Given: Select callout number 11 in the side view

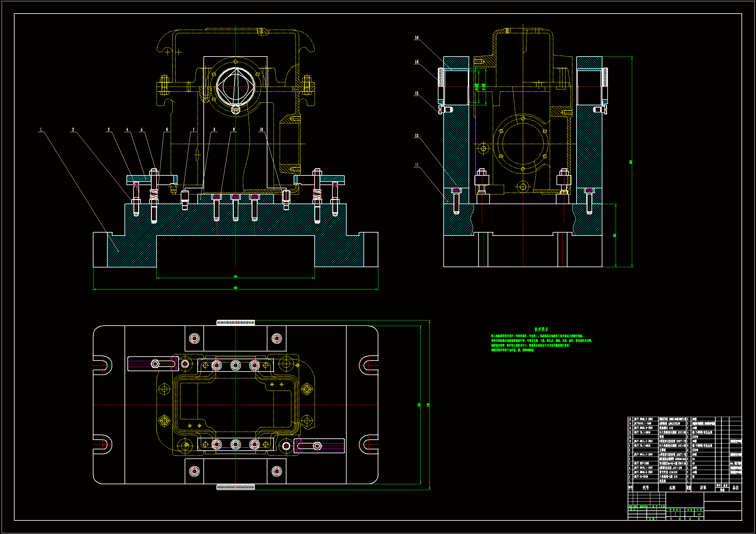Looking at the screenshot, I should coord(416,165).
